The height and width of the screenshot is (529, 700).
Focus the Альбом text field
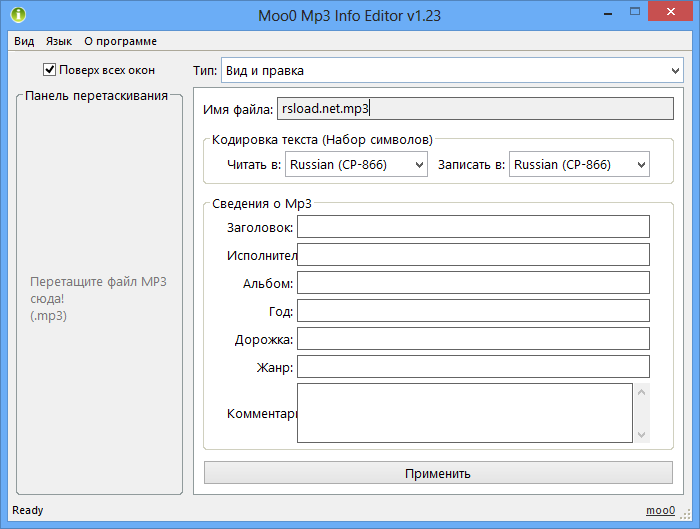click(473, 283)
